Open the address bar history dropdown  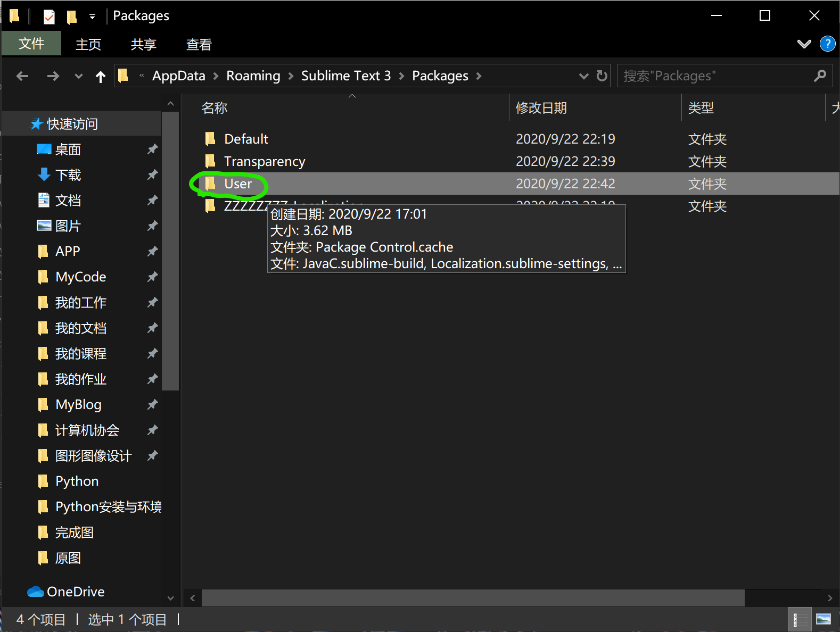584,76
